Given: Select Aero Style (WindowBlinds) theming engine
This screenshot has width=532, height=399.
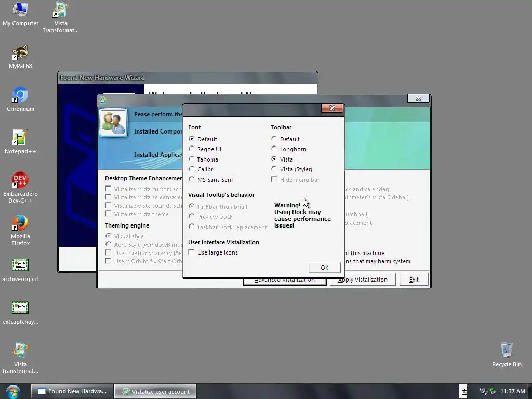Looking at the screenshot, I should click(143, 245).
